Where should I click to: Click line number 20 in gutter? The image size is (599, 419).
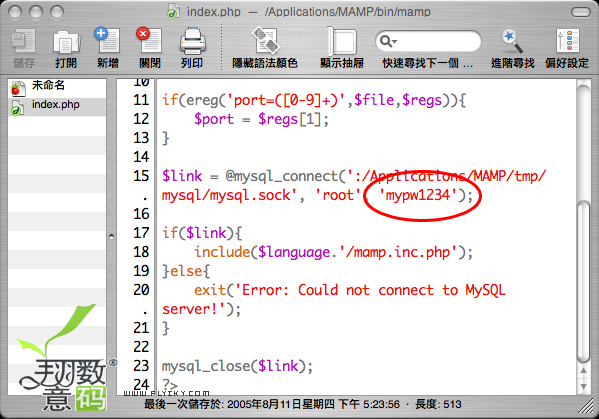[x=141, y=290]
